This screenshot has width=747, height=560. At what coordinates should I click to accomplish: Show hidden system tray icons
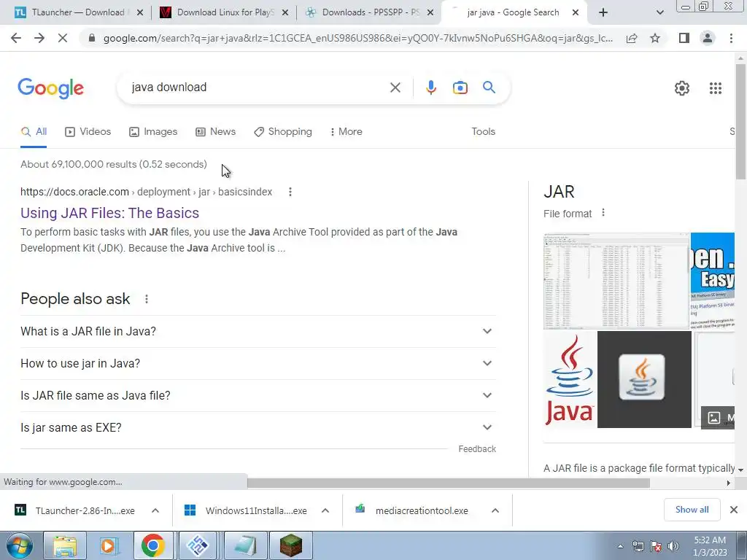[x=620, y=547]
